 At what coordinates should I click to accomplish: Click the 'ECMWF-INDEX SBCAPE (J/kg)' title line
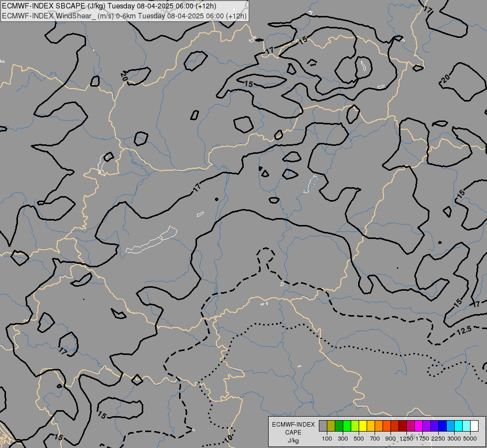109,6
